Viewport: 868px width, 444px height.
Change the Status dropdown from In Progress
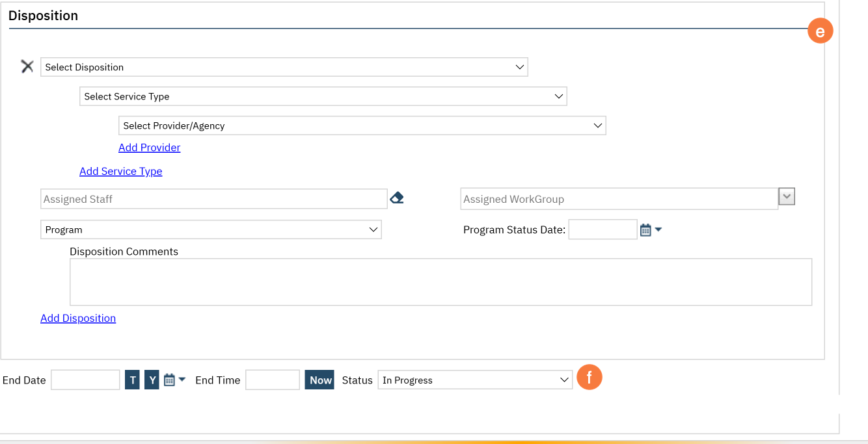[475, 380]
